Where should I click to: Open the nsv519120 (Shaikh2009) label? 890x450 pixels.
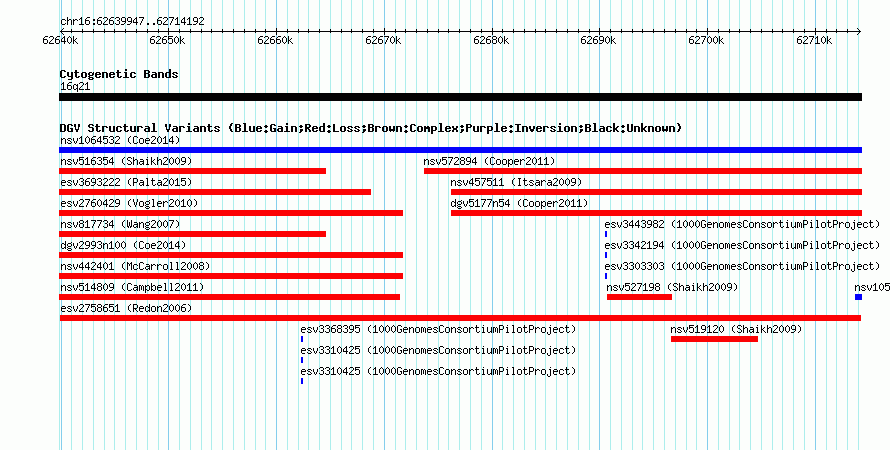pyautogui.click(x=736, y=329)
